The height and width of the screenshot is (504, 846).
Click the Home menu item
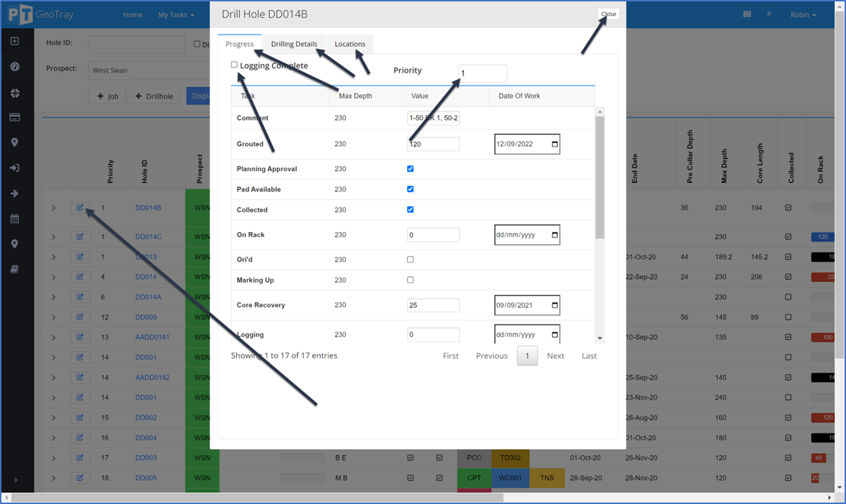click(132, 14)
